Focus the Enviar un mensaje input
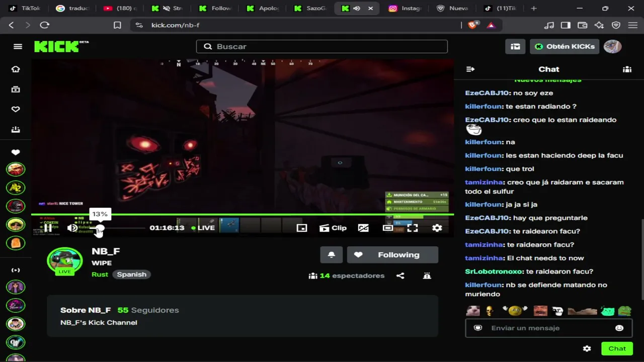 tap(549, 328)
